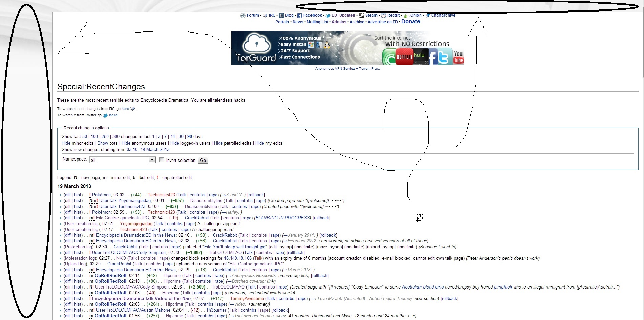Click the 03:10, 19 March 2013 link
Screen dimensions: 644x320
(148, 150)
